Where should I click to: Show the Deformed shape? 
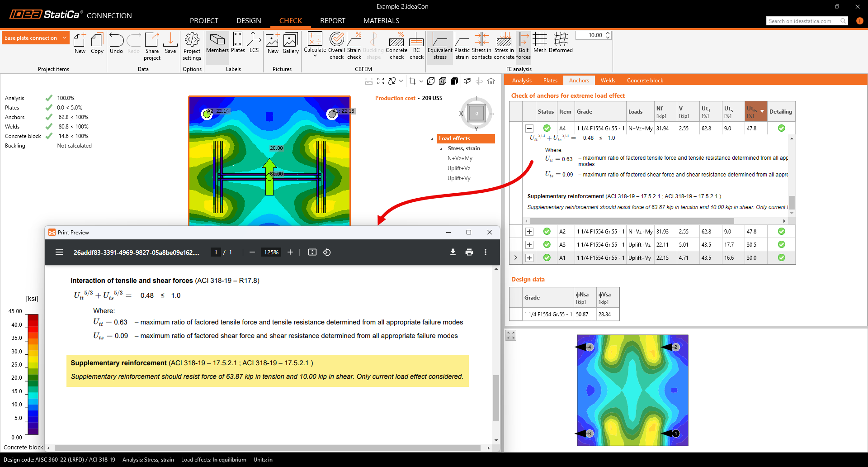click(x=561, y=45)
